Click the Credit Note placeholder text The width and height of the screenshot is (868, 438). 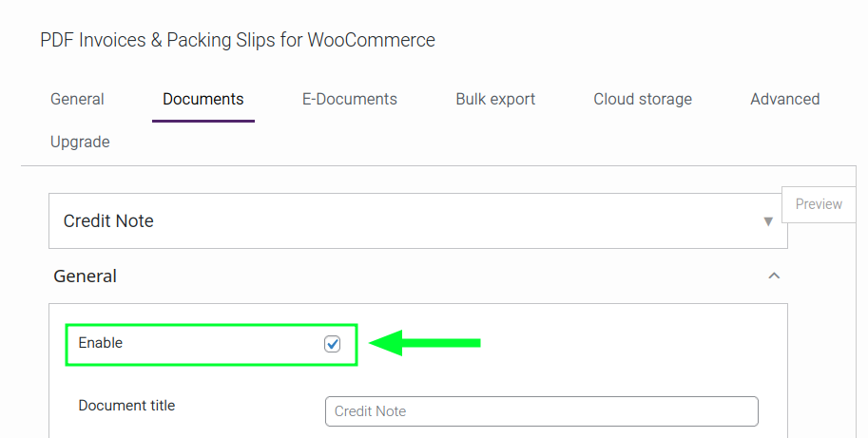point(371,411)
